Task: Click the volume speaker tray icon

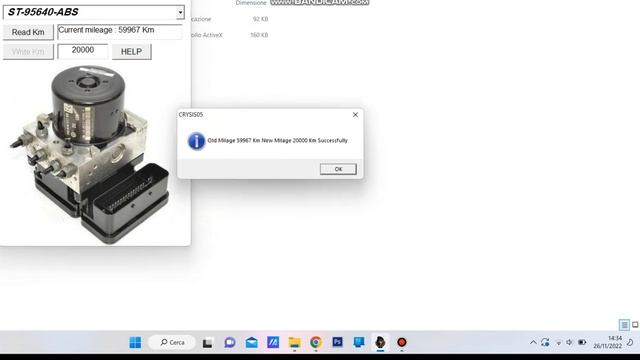Action: (569, 342)
